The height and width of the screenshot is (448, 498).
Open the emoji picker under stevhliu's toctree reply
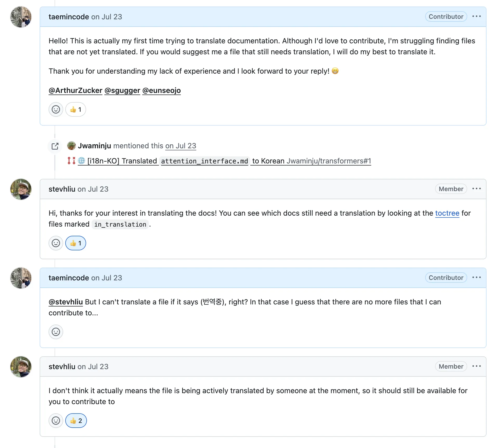pyautogui.click(x=56, y=243)
